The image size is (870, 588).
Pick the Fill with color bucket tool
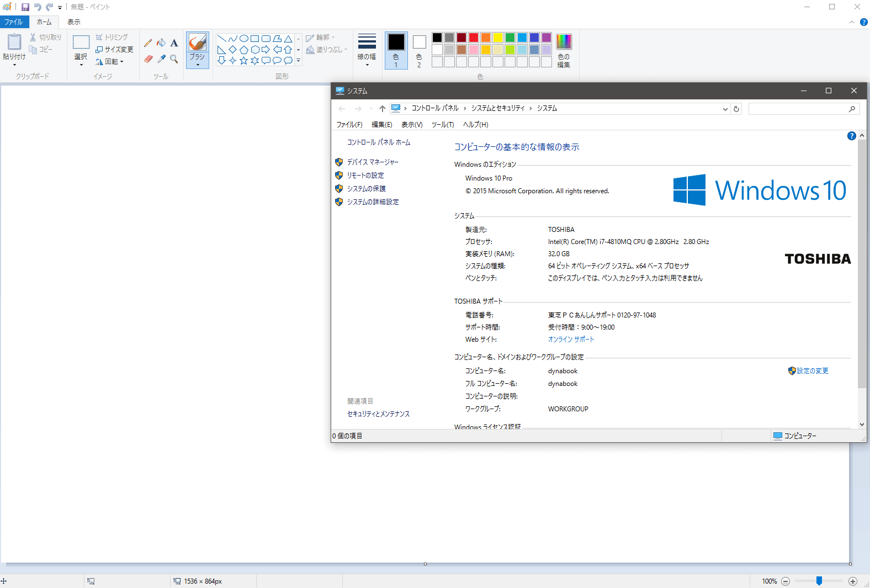(x=161, y=43)
